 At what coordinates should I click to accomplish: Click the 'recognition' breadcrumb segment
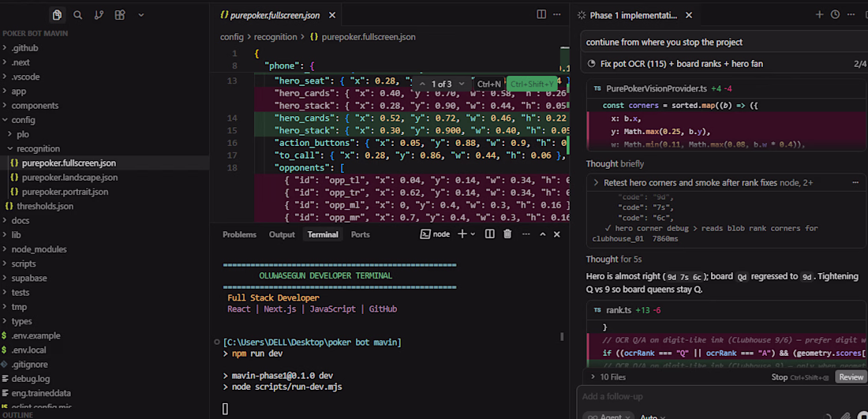pos(275,37)
